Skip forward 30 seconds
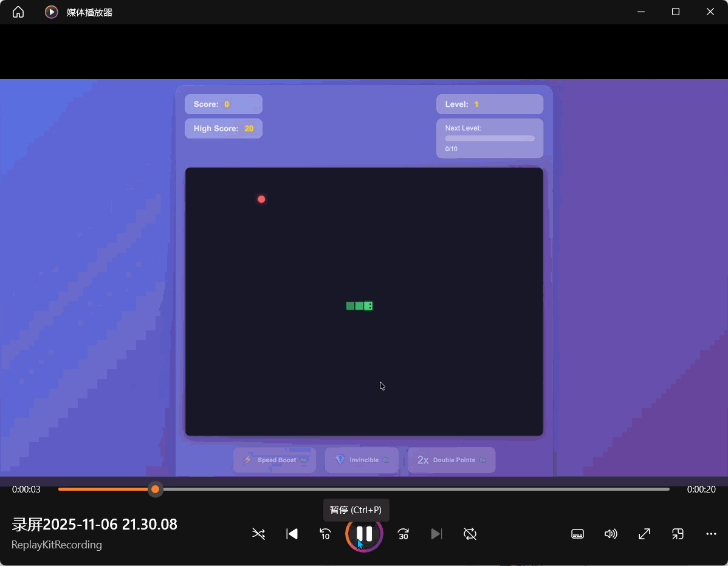This screenshot has width=728, height=566. (403, 534)
